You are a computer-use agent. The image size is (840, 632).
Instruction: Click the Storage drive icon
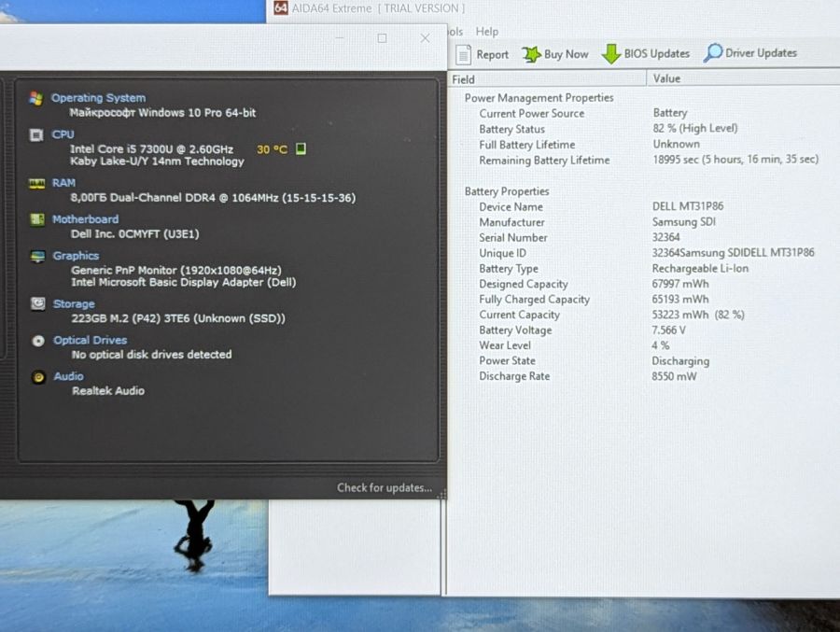click(38, 304)
